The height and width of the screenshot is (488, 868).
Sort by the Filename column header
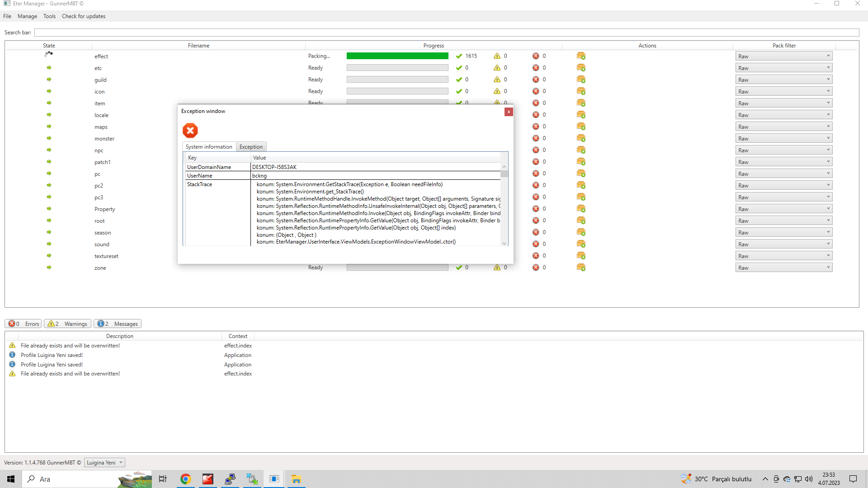point(198,46)
